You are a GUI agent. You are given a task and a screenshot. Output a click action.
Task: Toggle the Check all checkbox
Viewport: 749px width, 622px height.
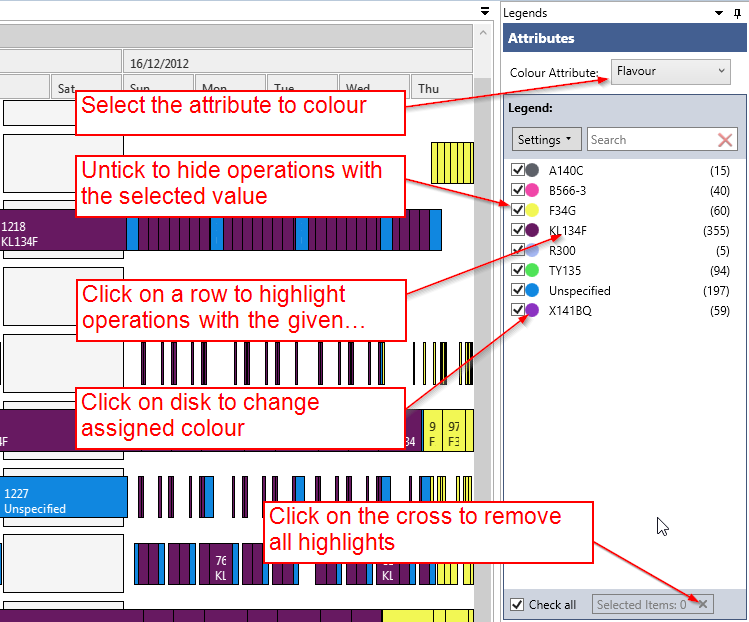click(x=517, y=604)
